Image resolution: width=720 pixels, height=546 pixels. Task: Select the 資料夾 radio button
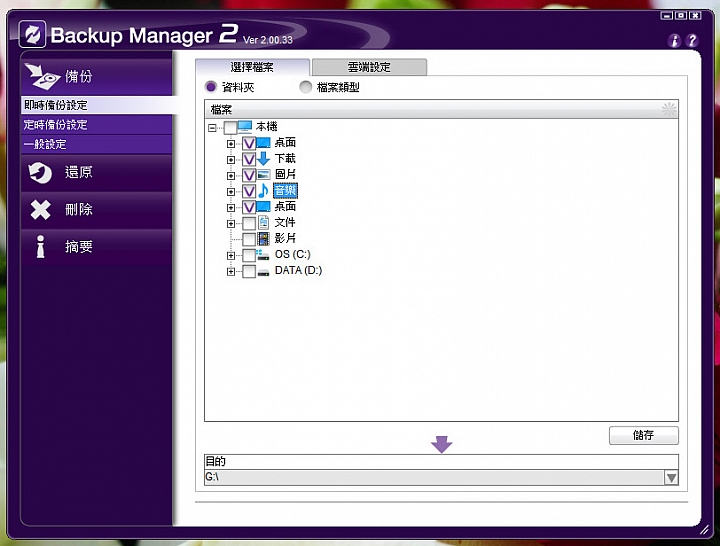pyautogui.click(x=211, y=87)
